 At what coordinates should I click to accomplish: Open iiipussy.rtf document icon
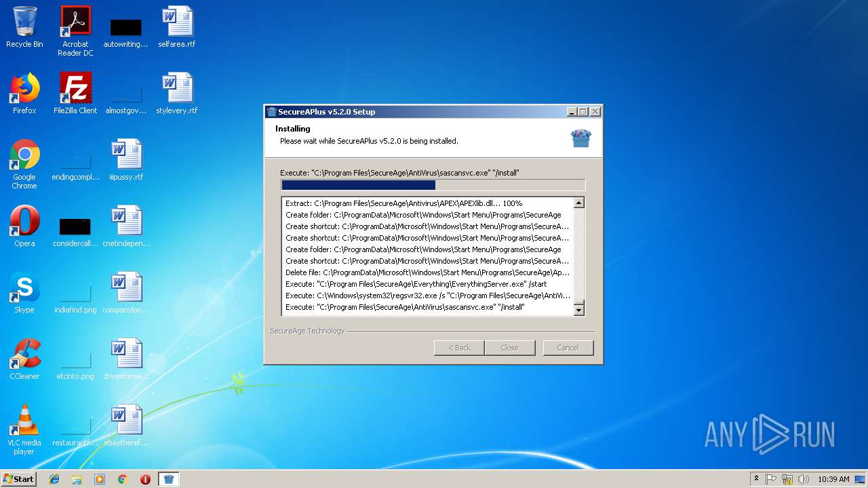click(x=126, y=160)
